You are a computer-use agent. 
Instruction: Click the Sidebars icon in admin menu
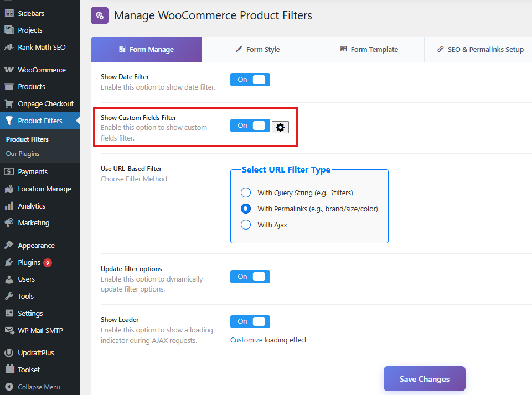(x=9, y=13)
